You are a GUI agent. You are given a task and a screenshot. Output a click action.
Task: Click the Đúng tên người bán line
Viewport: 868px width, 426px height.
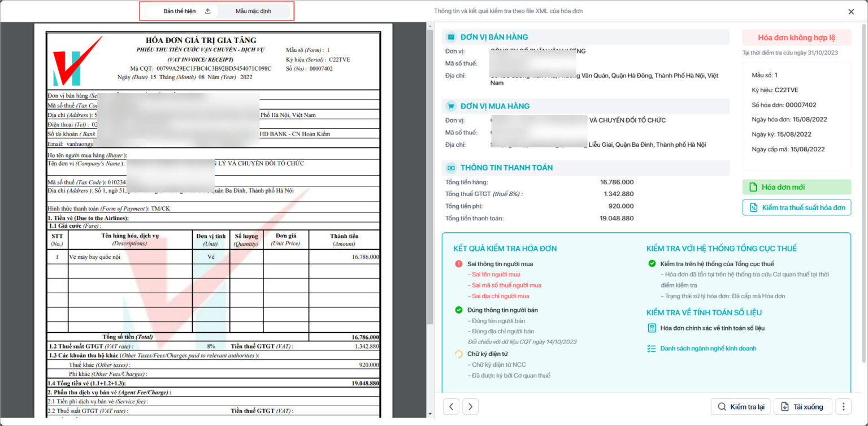497,321
